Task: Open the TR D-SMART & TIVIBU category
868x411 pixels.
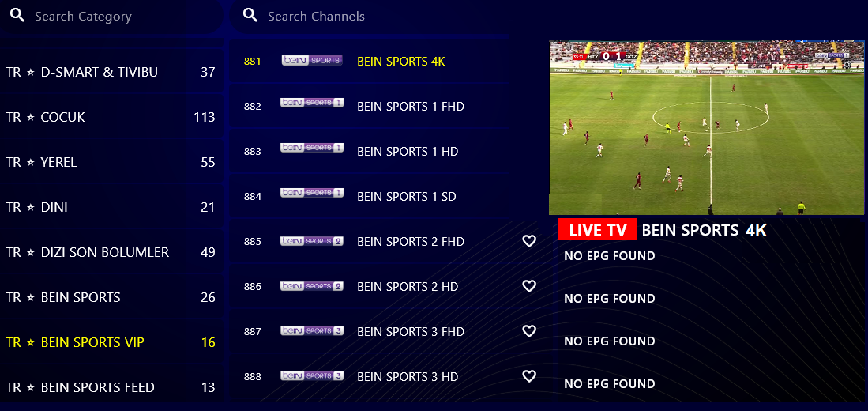Action: point(112,72)
